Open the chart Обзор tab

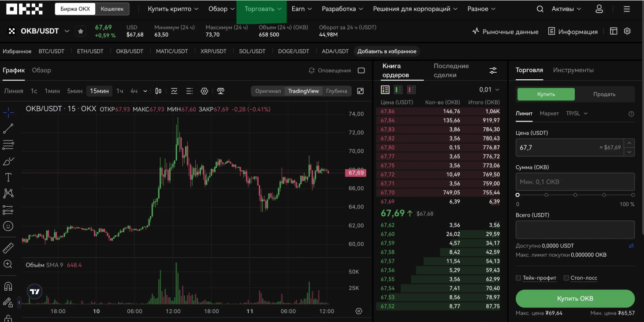pyautogui.click(x=41, y=70)
